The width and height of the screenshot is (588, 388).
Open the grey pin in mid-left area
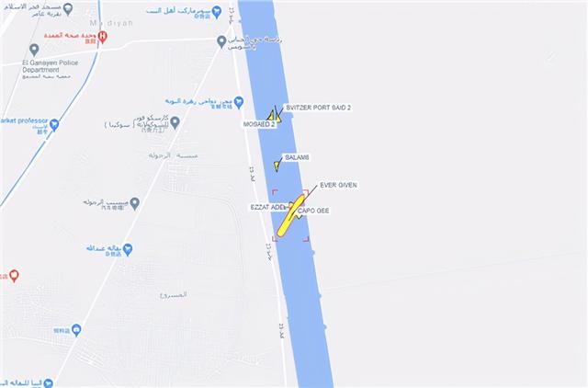[135, 204]
